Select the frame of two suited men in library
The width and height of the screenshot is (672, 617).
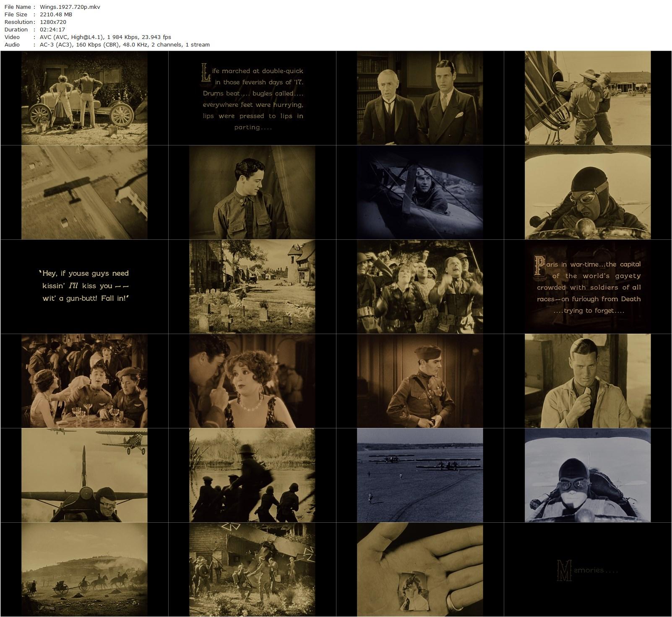coord(420,98)
